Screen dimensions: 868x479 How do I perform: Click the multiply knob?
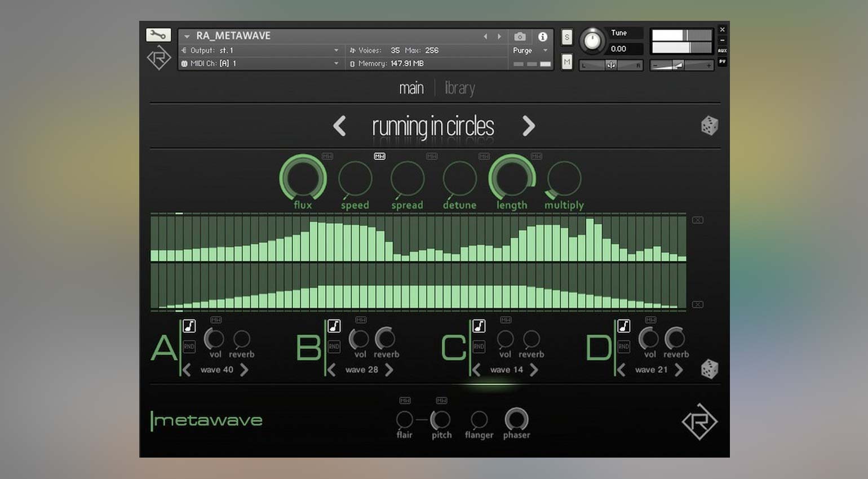pyautogui.click(x=564, y=178)
